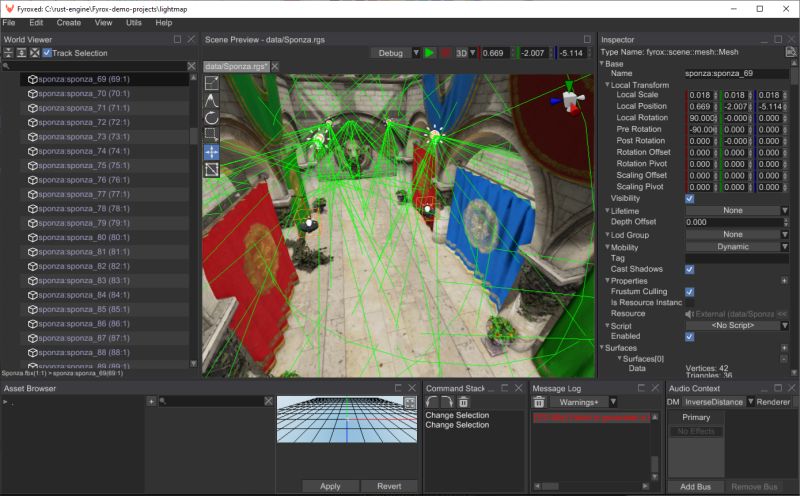Click cube icon of sponza_75 node
Screen dimensions: 800x496
tap(33, 165)
